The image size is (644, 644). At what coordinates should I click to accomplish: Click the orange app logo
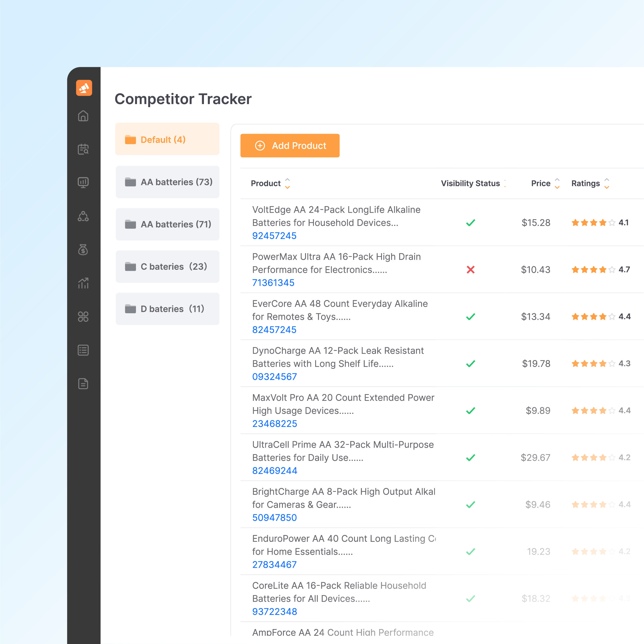pos(84,88)
